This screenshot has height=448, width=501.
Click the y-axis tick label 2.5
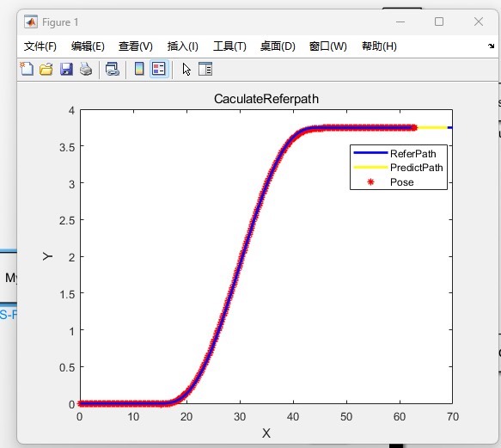coord(67,220)
